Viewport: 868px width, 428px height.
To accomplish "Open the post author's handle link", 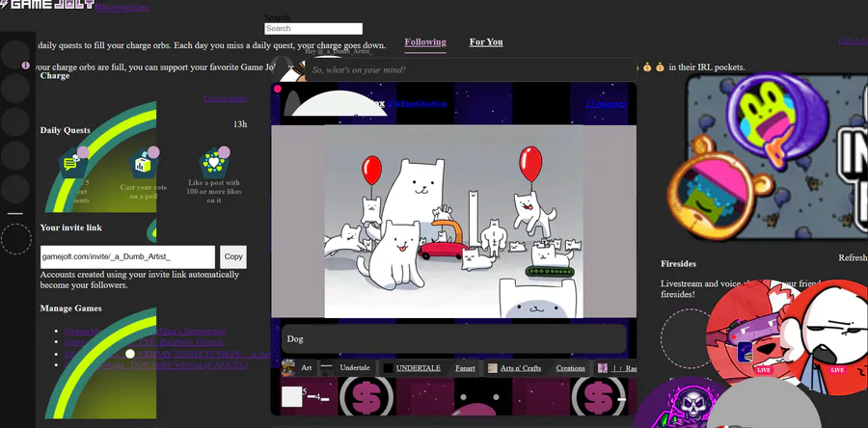I will (x=417, y=104).
